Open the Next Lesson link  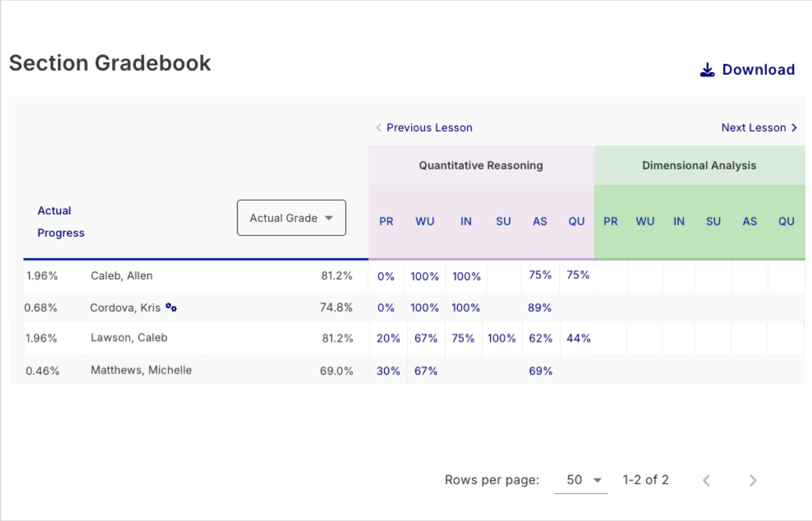tap(753, 128)
